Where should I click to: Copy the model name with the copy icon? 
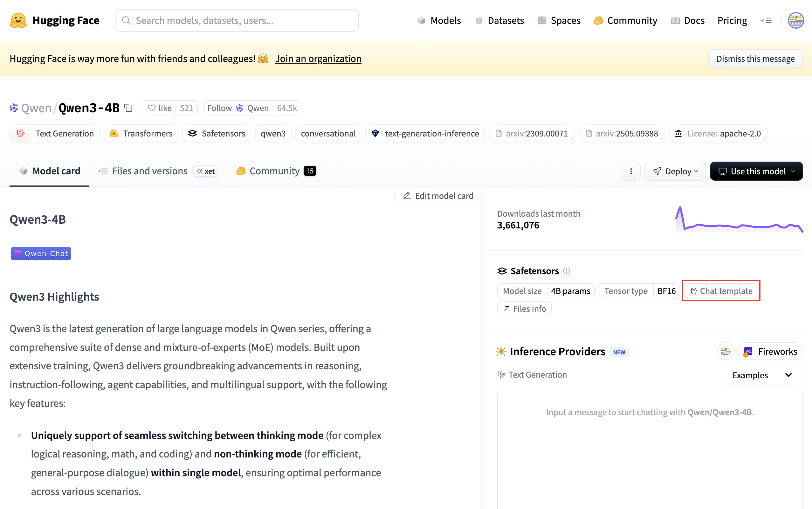[x=128, y=108]
